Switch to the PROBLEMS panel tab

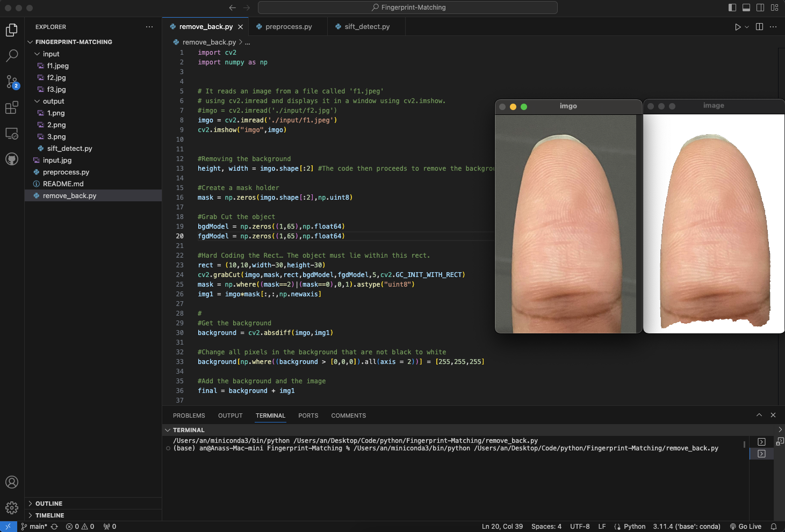pyautogui.click(x=189, y=416)
